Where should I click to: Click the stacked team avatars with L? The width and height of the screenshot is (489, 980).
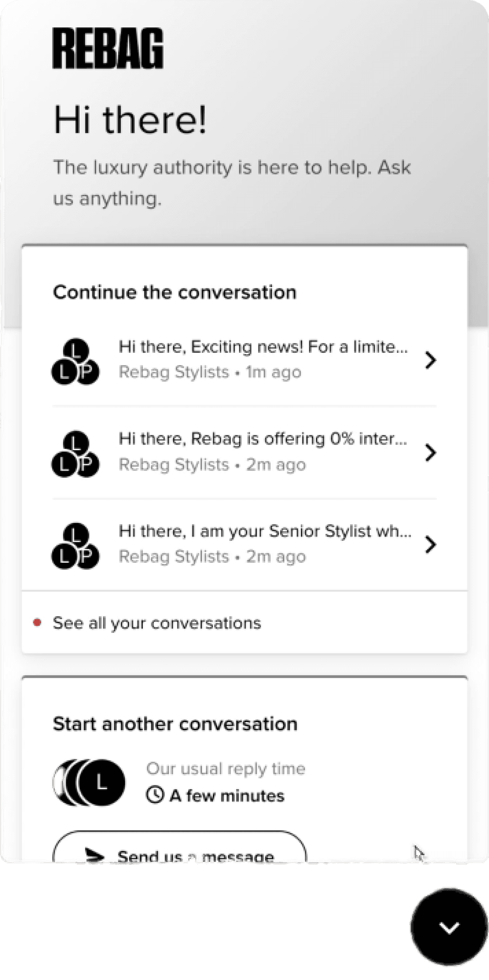click(89, 782)
